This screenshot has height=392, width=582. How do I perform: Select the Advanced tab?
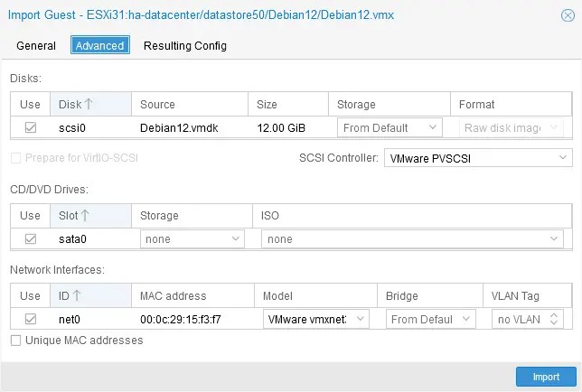coord(99,46)
